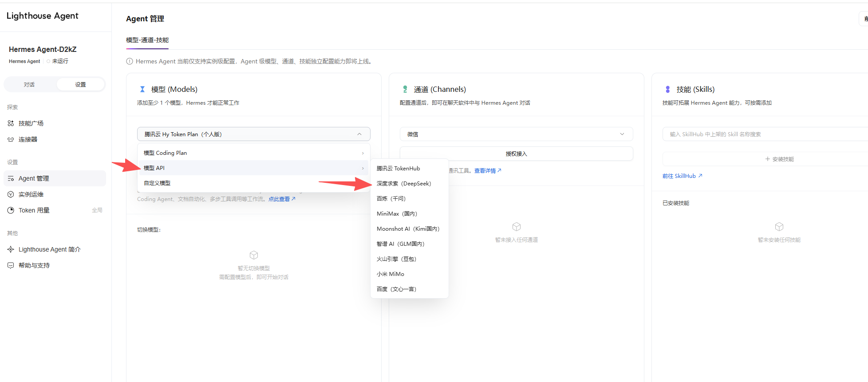Viewport: 868px width, 382px height.
Task: Click the Lighthouse Agent logo title
Action: coord(43,16)
